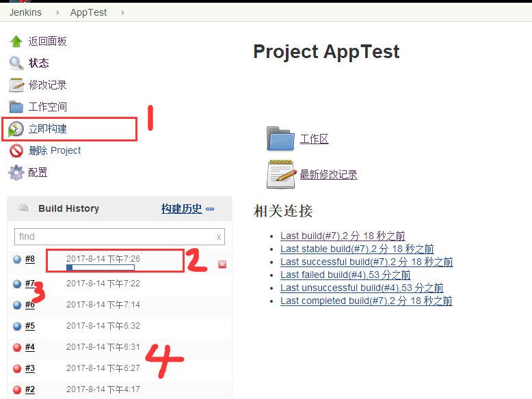Select 状态 in the sidebar
532x399 pixels.
39,63
